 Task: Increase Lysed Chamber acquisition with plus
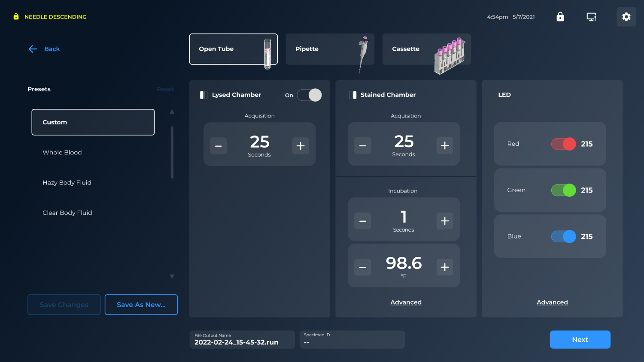(x=301, y=146)
